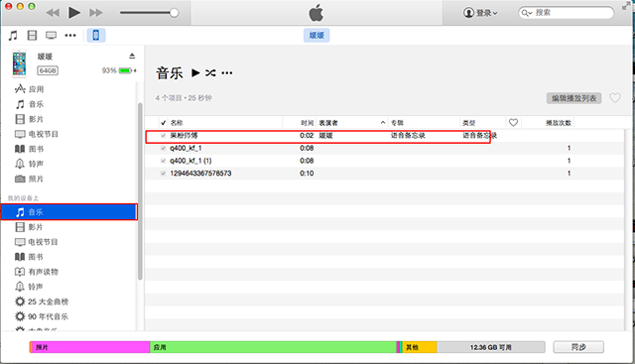Click the full screen arrows icon

click(x=626, y=5)
